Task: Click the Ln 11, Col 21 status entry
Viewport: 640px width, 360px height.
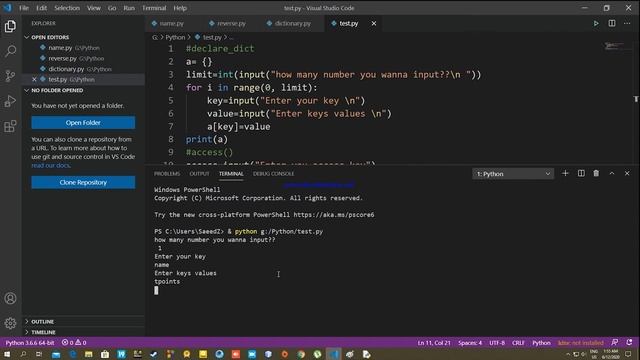Action: tap(434, 343)
